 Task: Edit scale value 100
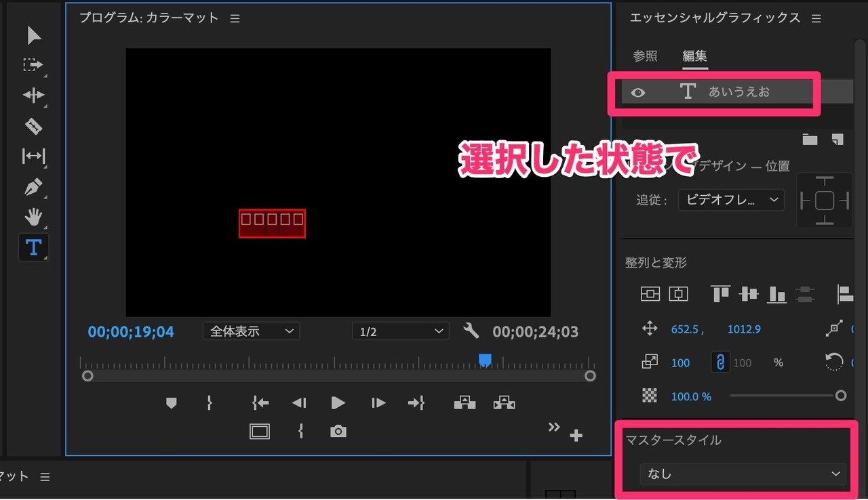click(x=680, y=363)
